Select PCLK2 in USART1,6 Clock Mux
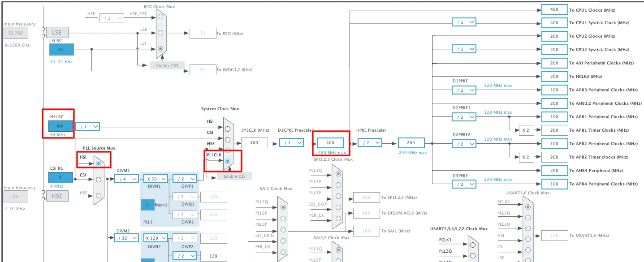644x262 pixels. 528,206
